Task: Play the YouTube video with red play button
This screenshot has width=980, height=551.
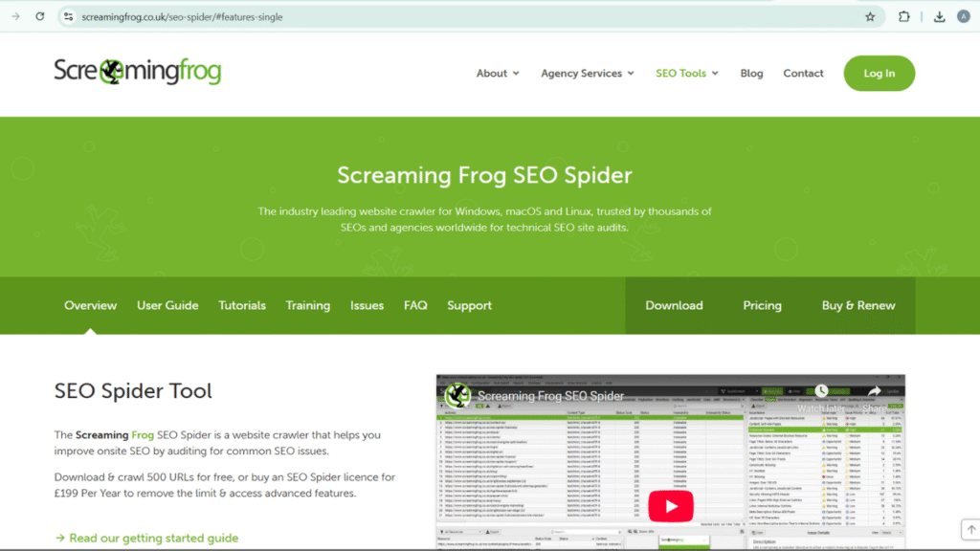Action: coord(670,506)
